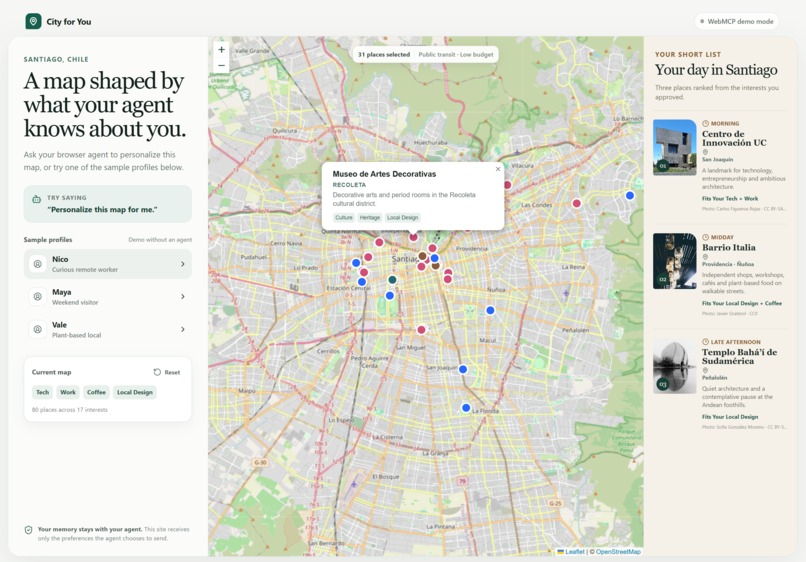Image resolution: width=806 pixels, height=562 pixels.
Task: Zoom out on the map
Action: point(222,65)
